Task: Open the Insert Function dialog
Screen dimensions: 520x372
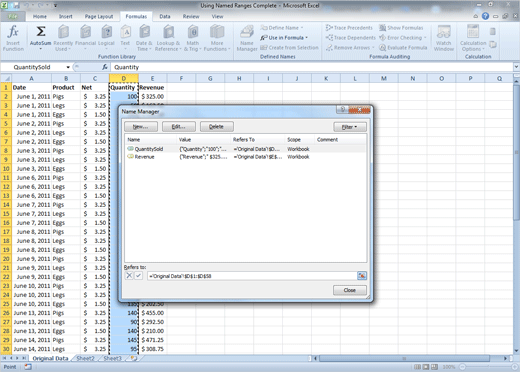Action: coord(13,38)
